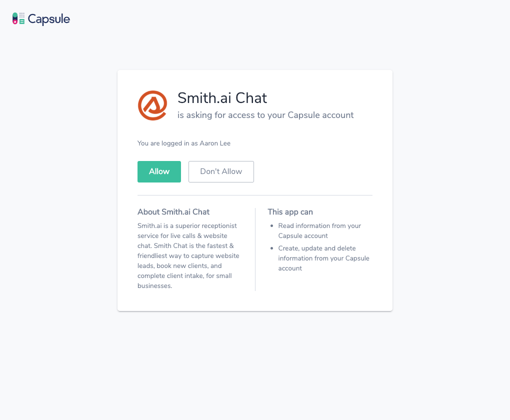Click the access request subtitle text
Image resolution: width=510 pixels, height=420 pixels.
tap(265, 115)
